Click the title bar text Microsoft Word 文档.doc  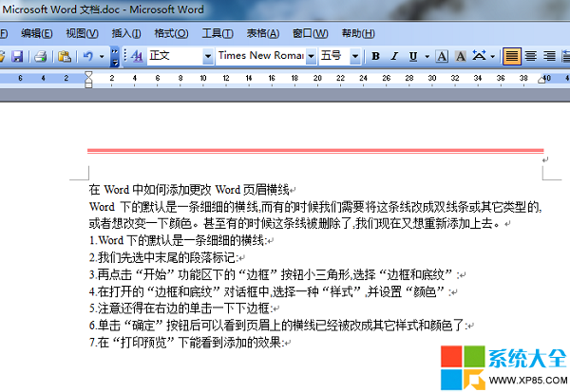pyautogui.click(x=61, y=9)
